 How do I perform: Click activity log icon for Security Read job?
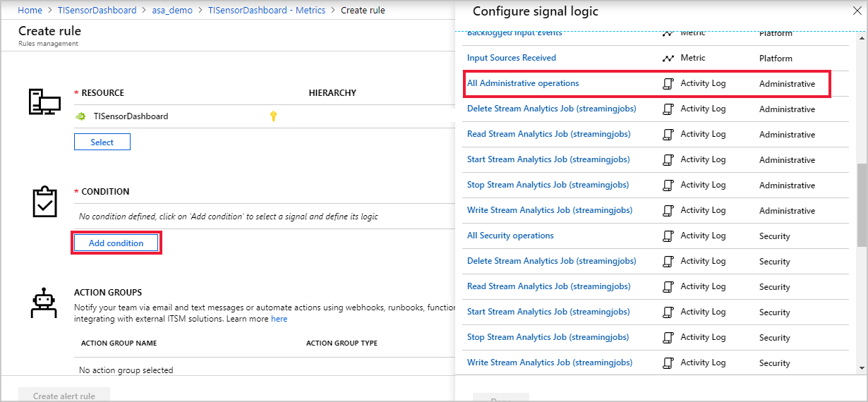coord(668,287)
